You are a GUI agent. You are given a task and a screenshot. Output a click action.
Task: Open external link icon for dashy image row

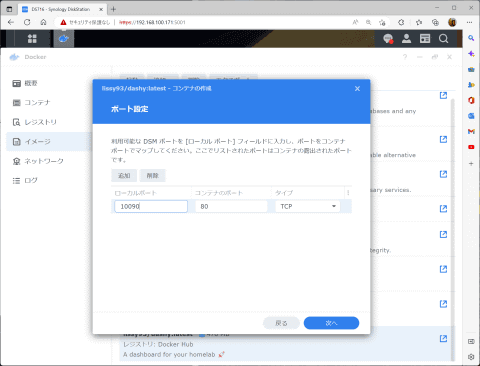point(443,338)
